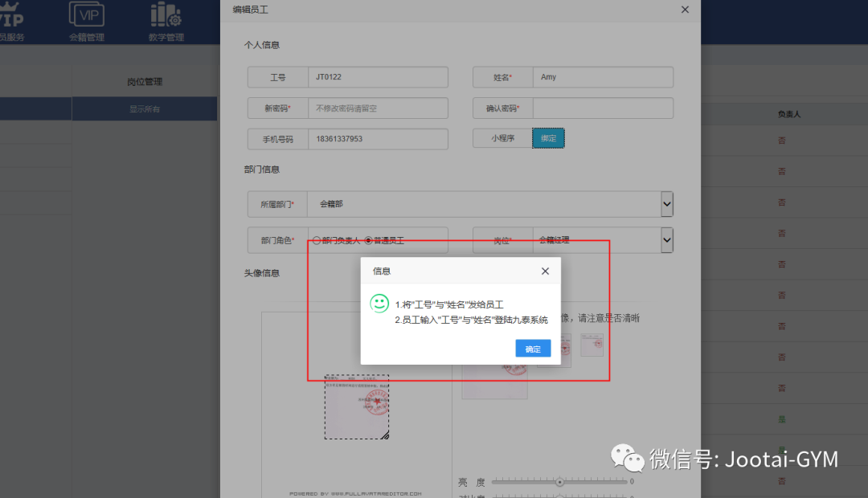
Task: Select the 部门负责人 radio button
Action: (317, 240)
